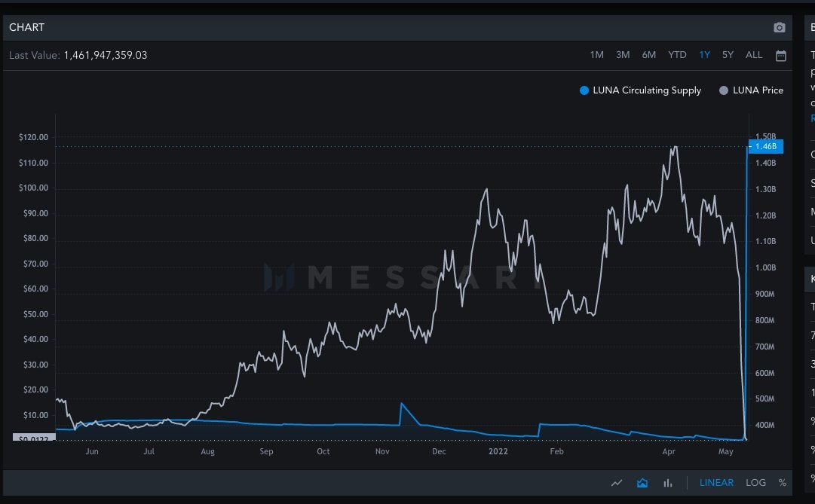Select the area chart view icon

pos(642,483)
